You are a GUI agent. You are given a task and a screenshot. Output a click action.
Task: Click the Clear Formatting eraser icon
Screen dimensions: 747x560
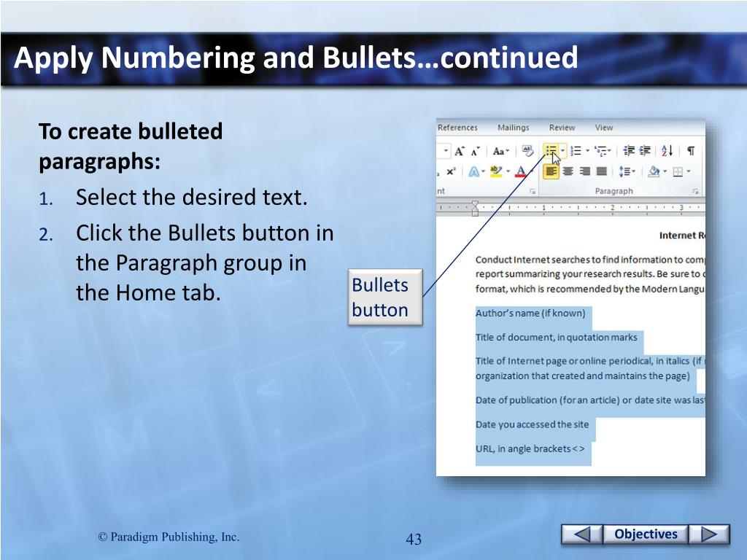coord(527,151)
